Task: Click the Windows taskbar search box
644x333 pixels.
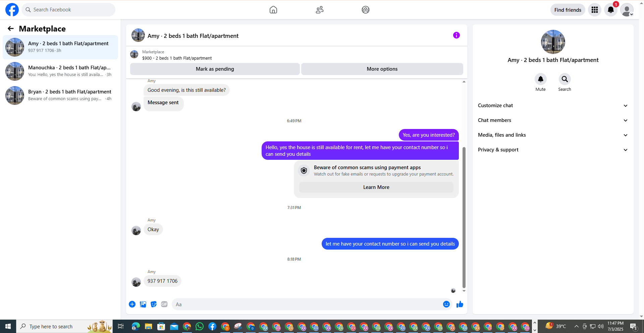Action: (x=64, y=326)
